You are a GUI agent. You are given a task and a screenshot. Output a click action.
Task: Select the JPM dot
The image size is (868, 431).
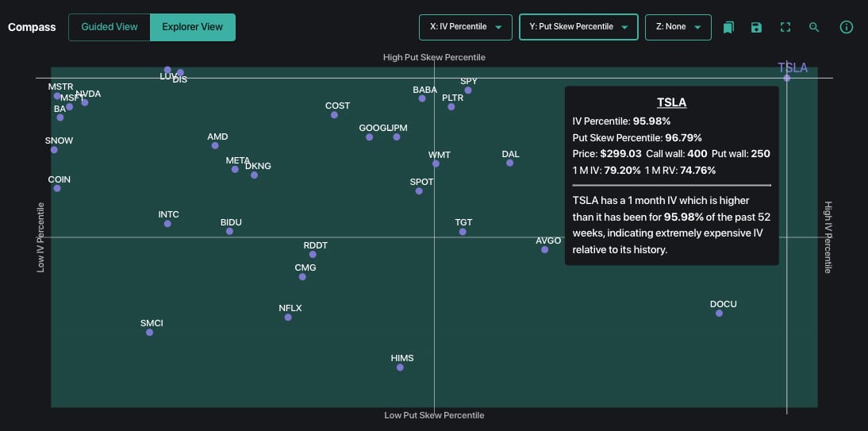click(397, 137)
